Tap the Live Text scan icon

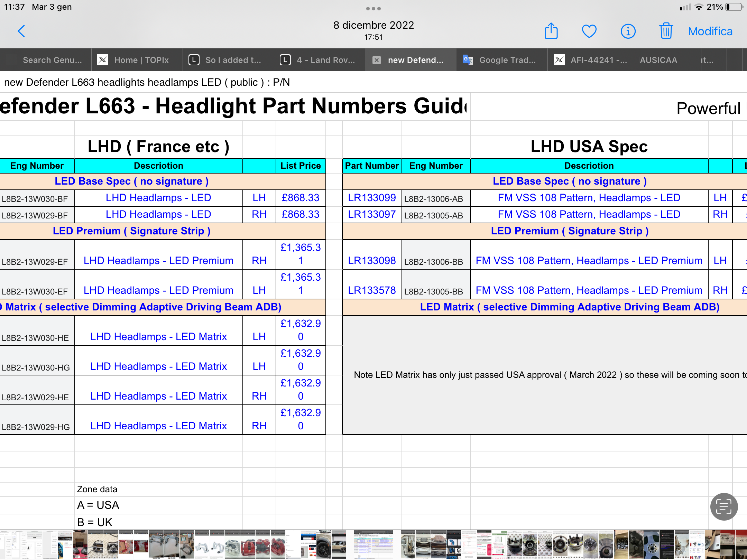[724, 506]
